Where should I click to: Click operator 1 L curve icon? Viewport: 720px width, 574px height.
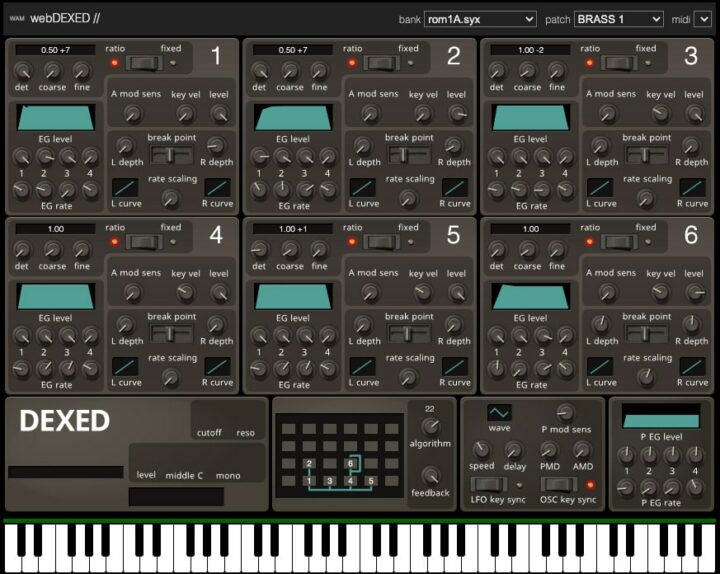(125, 187)
